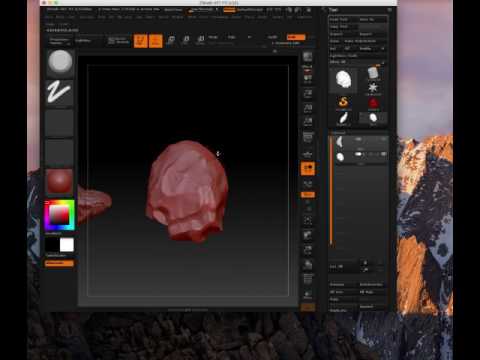Viewport: 480px width, 360px height.
Task: Open the current brush thumbnail with gray sphere
Action: click(60, 63)
